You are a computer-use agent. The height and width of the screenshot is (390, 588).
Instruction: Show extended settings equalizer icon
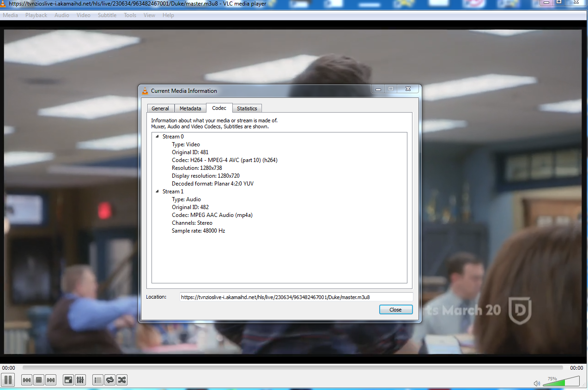click(x=80, y=380)
